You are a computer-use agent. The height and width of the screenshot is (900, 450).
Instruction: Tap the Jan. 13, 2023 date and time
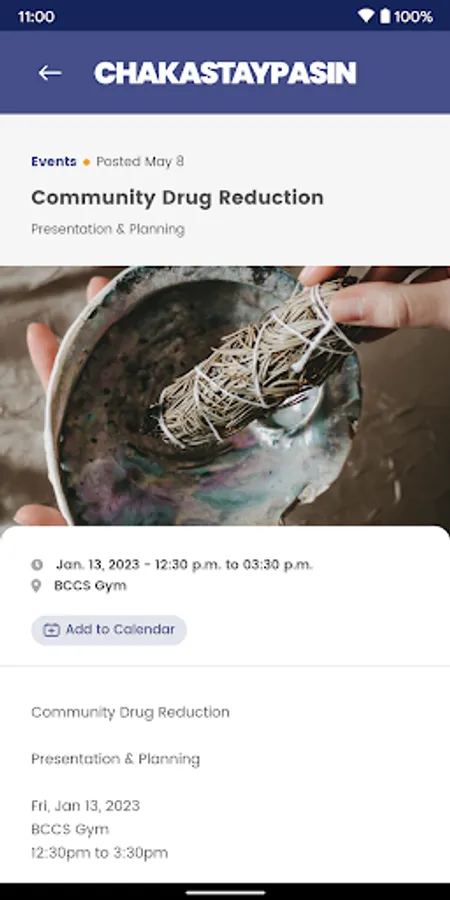(x=184, y=565)
